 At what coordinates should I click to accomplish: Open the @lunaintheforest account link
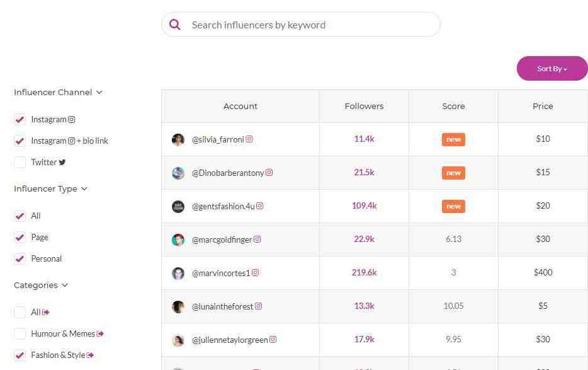(x=223, y=306)
